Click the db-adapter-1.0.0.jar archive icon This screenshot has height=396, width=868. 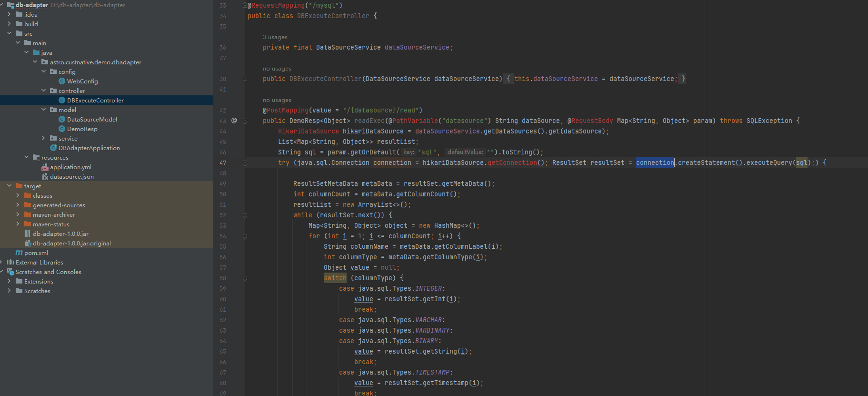(x=28, y=234)
